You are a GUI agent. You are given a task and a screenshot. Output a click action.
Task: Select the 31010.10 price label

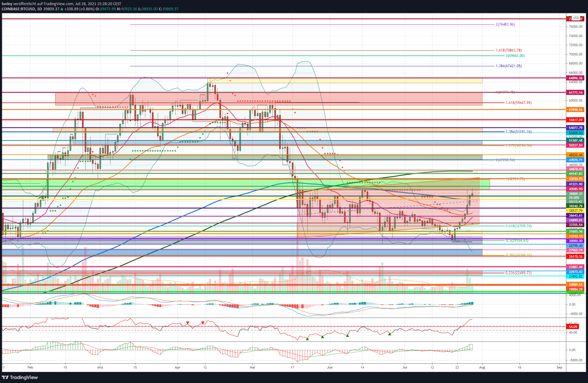click(x=575, y=236)
